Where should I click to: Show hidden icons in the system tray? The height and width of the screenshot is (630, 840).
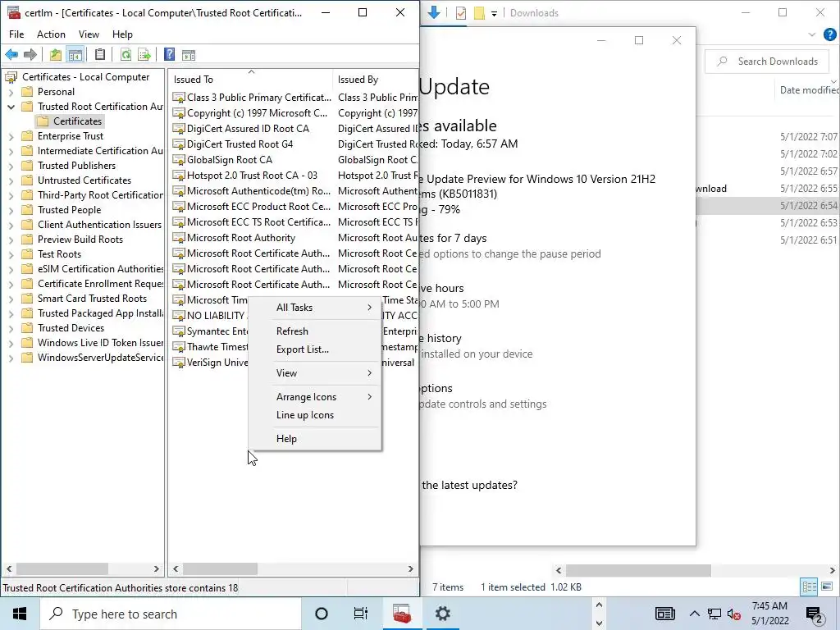click(694, 614)
